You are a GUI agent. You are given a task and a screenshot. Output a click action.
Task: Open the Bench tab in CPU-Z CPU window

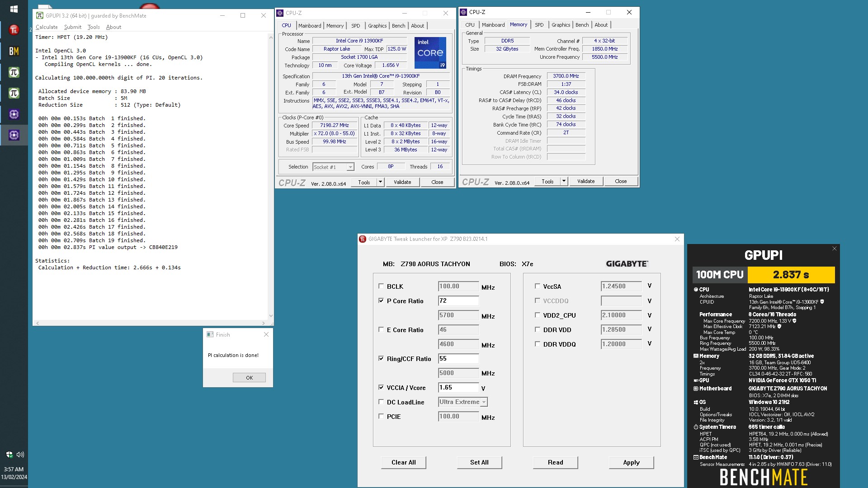click(x=398, y=26)
